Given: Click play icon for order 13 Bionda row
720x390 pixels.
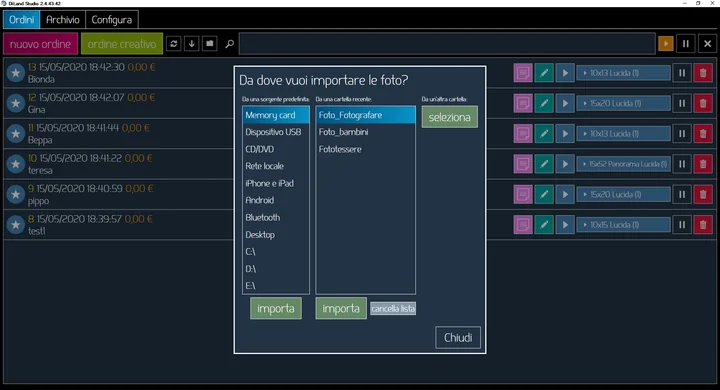Looking at the screenshot, I should coord(565,73).
